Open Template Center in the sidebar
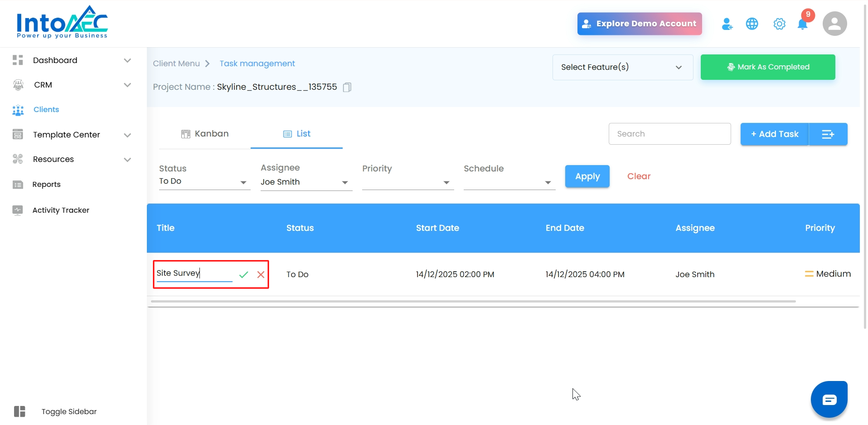This screenshot has height=425, width=868. click(67, 135)
